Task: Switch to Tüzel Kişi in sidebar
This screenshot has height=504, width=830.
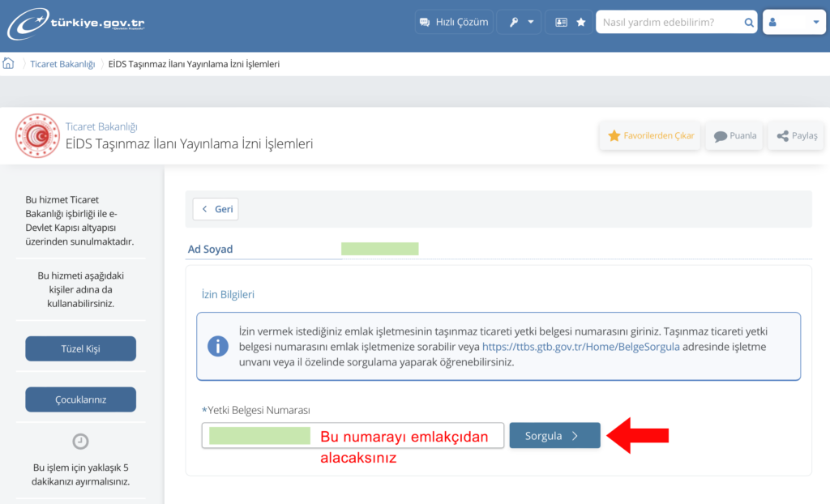Action: coord(80,348)
